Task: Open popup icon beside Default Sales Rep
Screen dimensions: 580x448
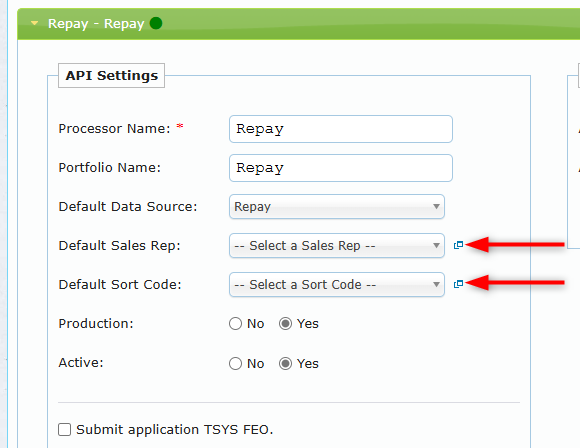Action: pos(458,245)
